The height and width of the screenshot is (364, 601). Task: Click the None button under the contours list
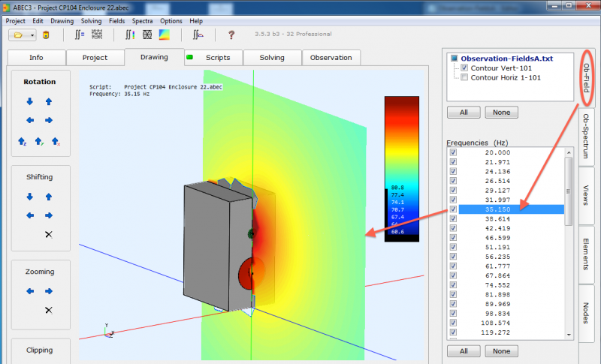pos(501,113)
